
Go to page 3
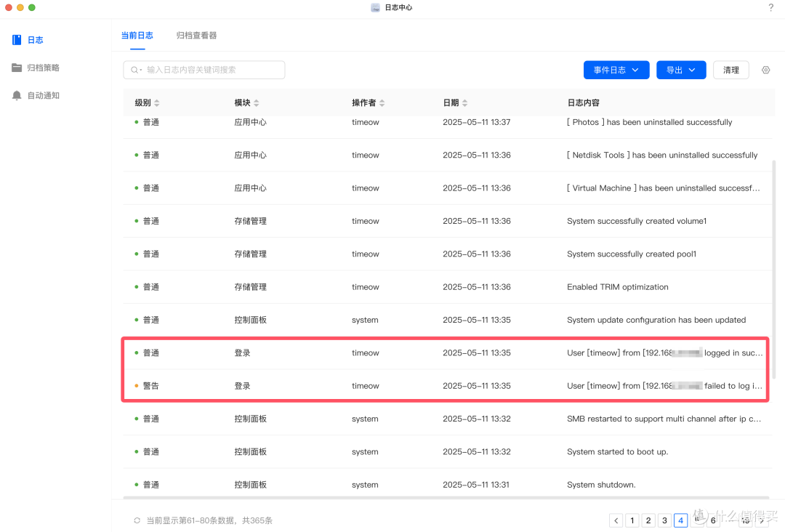point(664,520)
